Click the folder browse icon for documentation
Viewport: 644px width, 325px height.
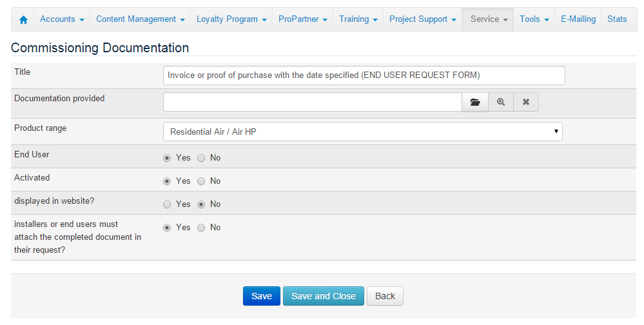[x=475, y=102]
